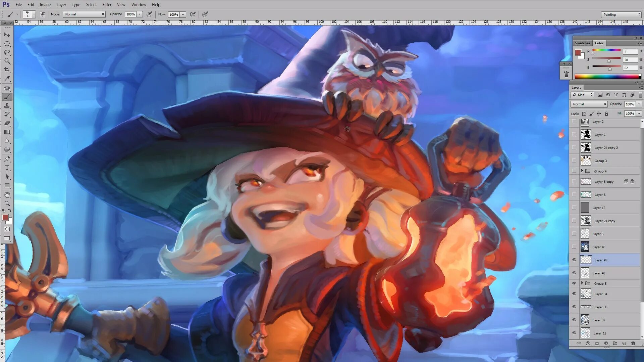Open the brush panel toggle icon
This screenshot has height=362, width=644.
tap(43, 14)
